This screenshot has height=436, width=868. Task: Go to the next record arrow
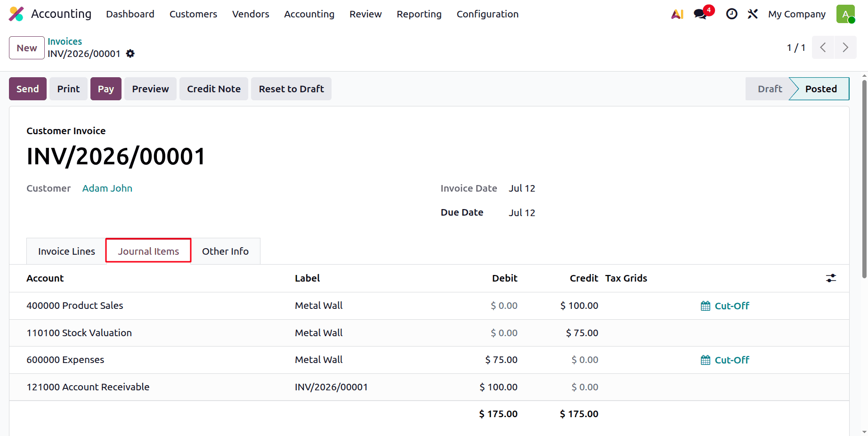point(845,48)
